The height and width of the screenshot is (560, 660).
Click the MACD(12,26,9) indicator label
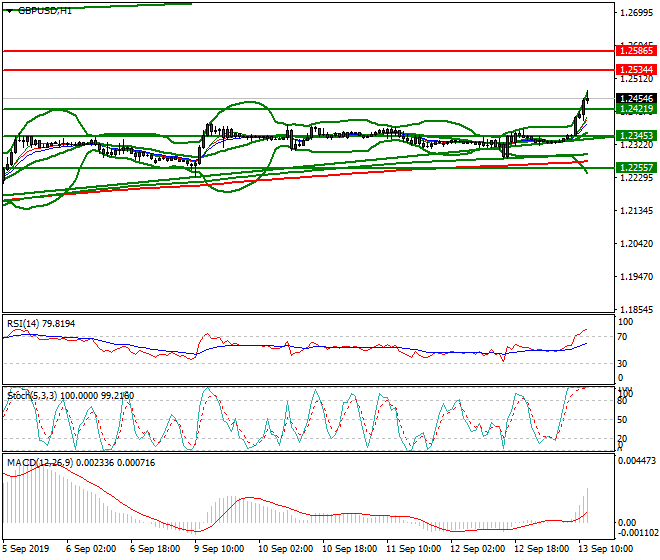point(81,463)
